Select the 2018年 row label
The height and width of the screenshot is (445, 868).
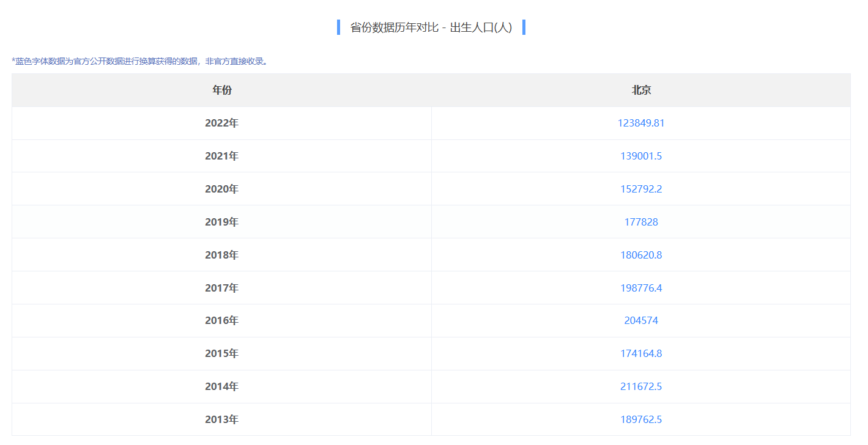[x=222, y=255]
